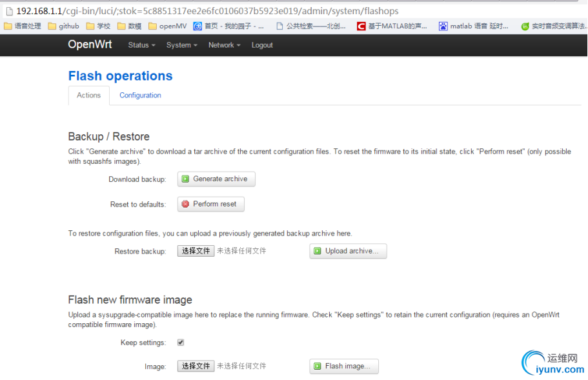Click the Perform reset button
The width and height of the screenshot is (588, 380).
(211, 205)
